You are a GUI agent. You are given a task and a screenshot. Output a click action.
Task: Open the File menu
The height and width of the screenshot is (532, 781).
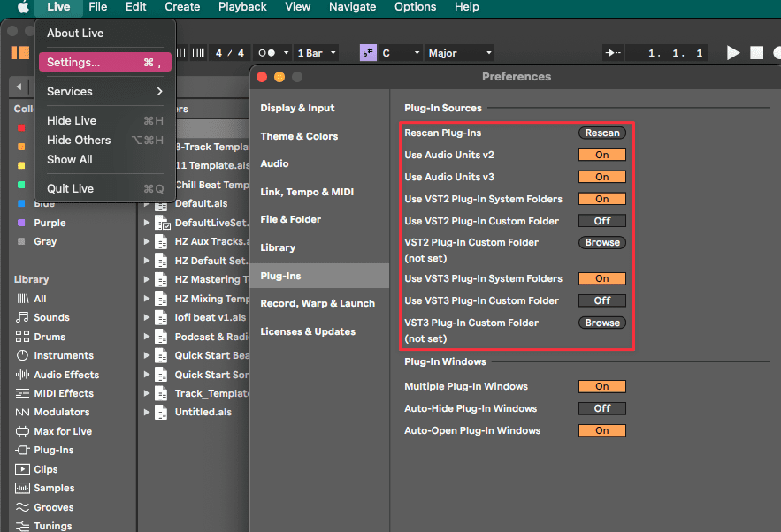[97, 7]
